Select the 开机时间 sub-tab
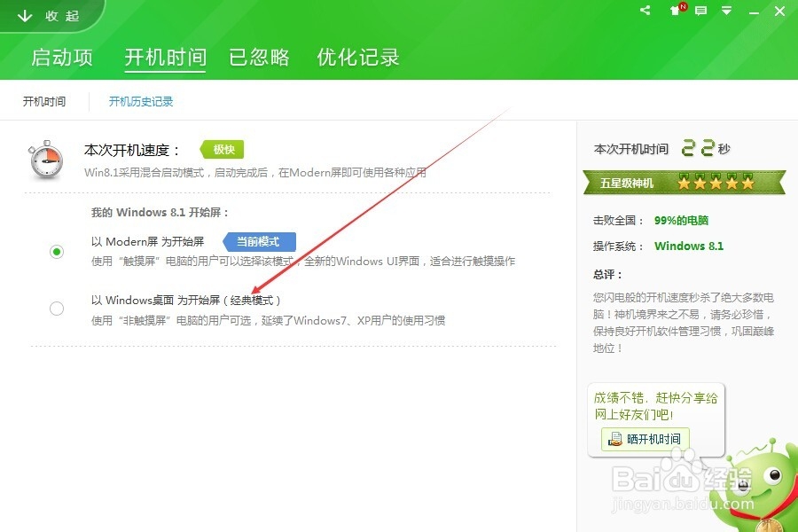 tap(44, 101)
